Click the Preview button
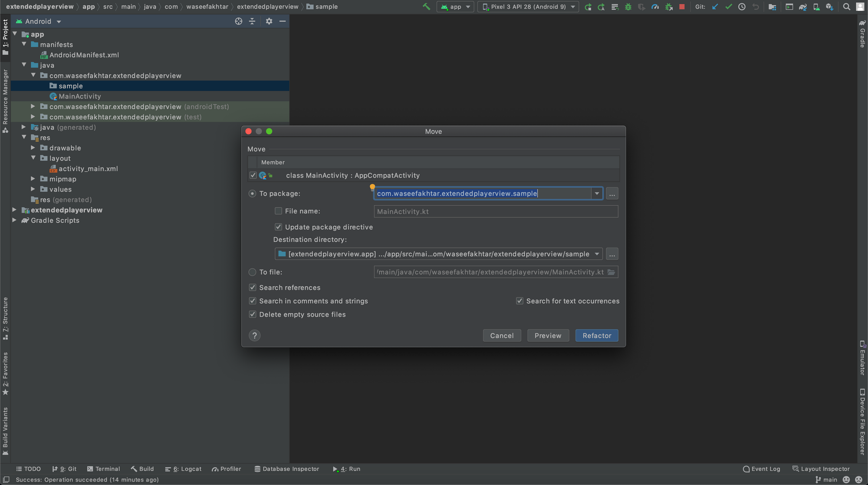This screenshot has width=868, height=485. coord(548,336)
